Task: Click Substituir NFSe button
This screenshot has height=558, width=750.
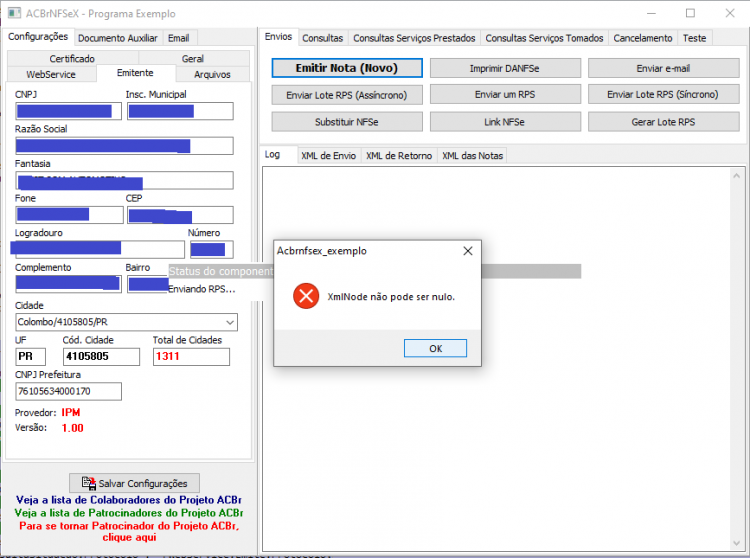Action: (x=347, y=122)
